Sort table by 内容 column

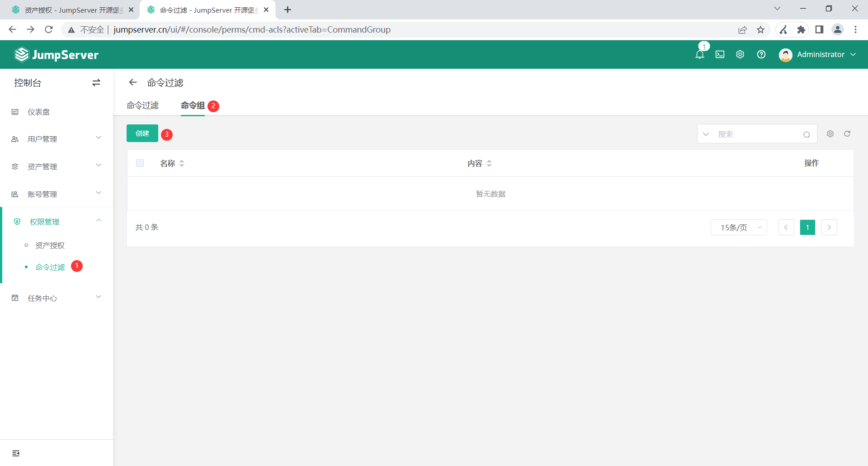(489, 163)
